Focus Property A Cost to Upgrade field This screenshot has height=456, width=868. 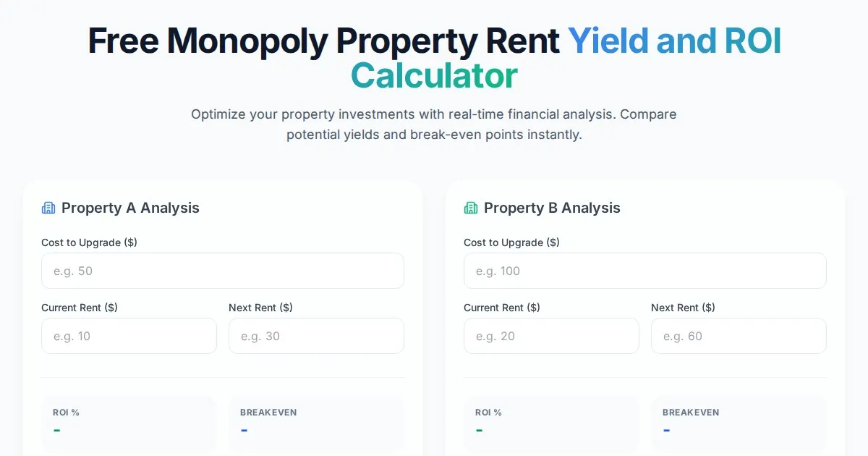[x=222, y=271]
